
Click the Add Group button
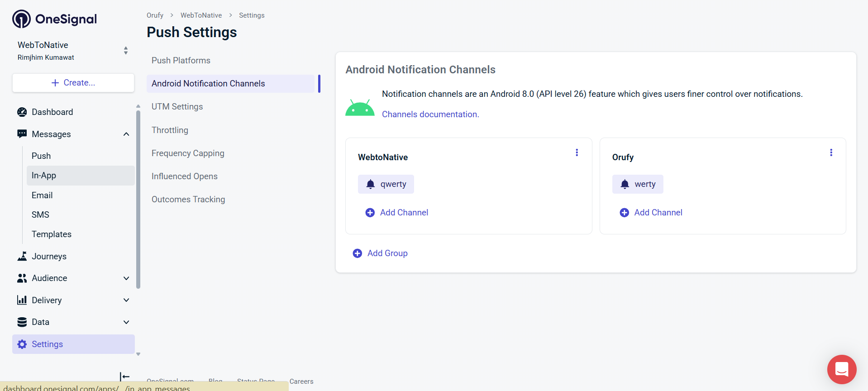click(380, 253)
